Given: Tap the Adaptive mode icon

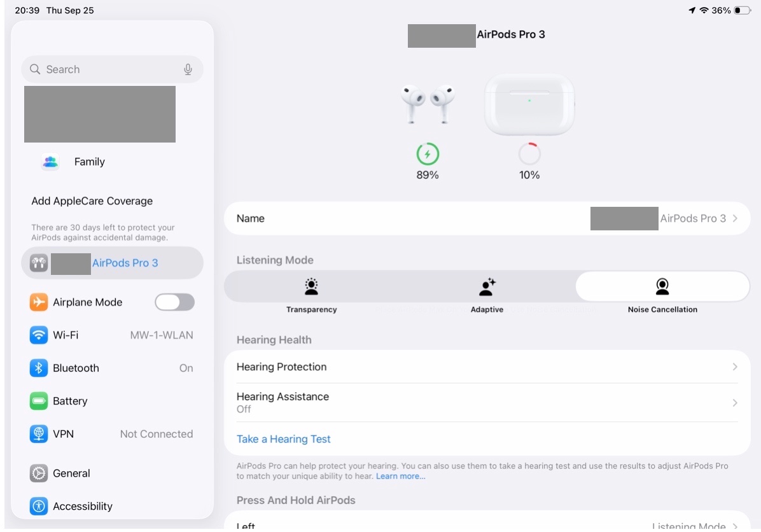Looking at the screenshot, I should [x=487, y=286].
